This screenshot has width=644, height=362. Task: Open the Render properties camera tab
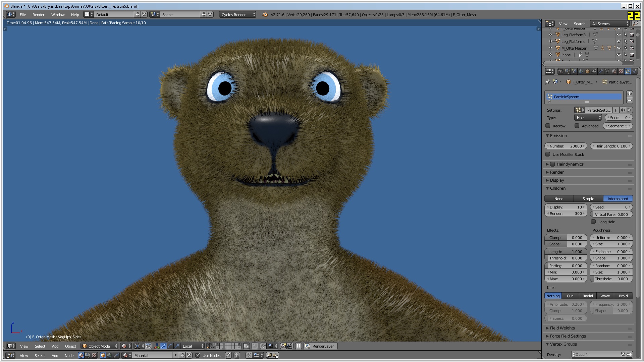point(561,71)
